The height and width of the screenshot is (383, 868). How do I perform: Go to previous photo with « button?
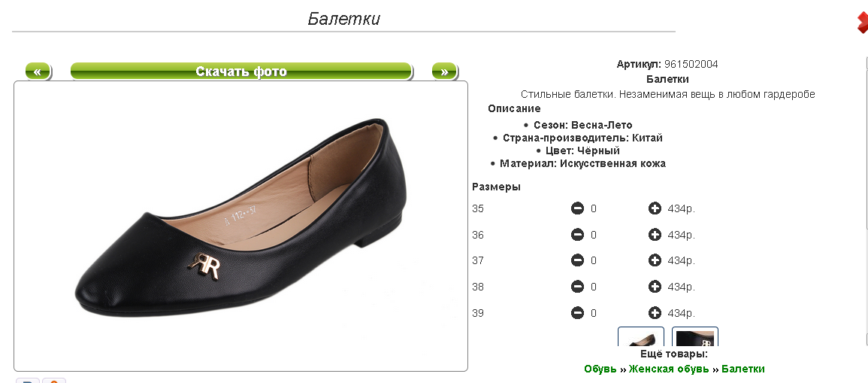[x=38, y=71]
